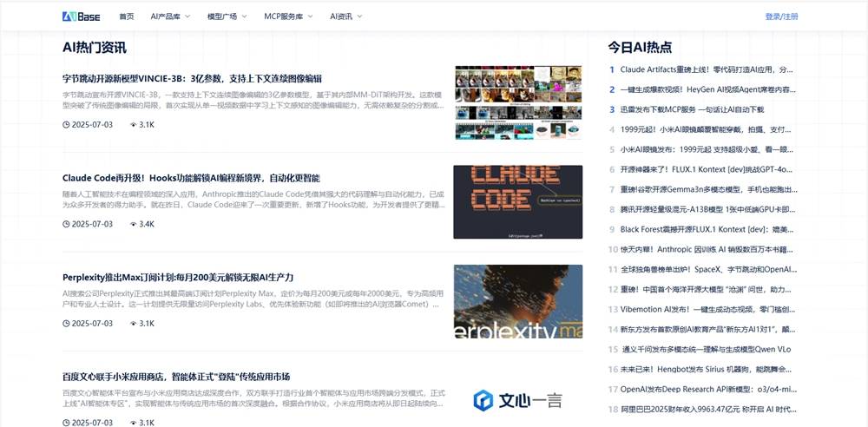
Task: Click the Claude Code pixel-art thumbnail
Action: click(517, 202)
